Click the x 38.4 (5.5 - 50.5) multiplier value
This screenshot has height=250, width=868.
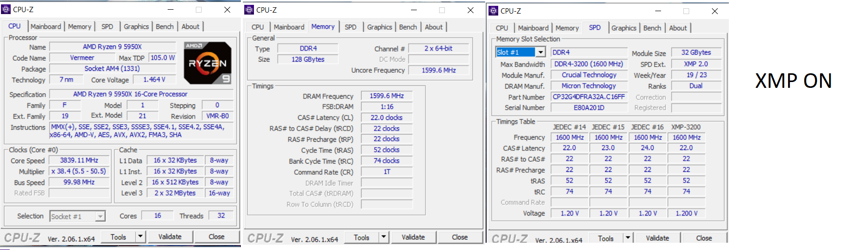(x=79, y=171)
